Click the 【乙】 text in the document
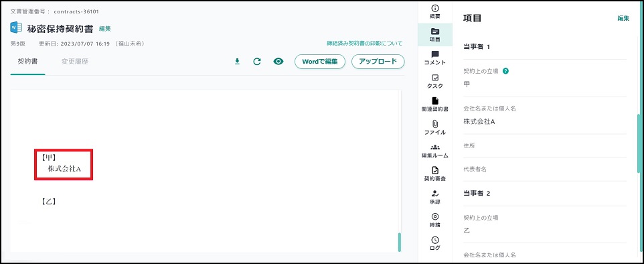The width and height of the screenshot is (644, 264). coord(48,202)
